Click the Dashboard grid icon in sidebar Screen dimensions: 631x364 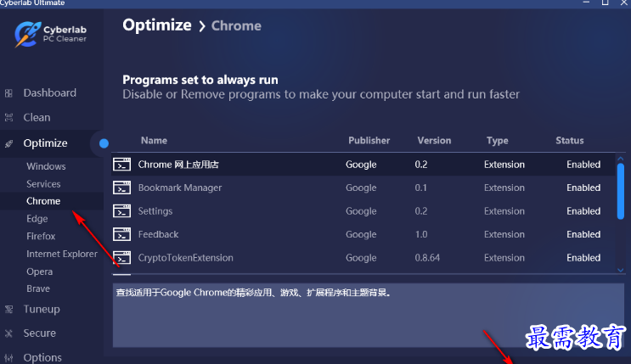(8, 93)
